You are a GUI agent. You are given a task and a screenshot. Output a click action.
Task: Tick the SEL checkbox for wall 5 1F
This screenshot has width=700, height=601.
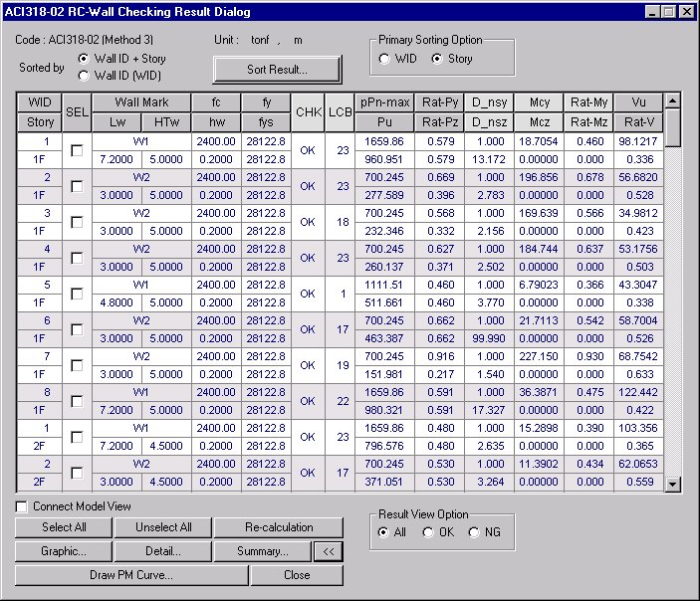(x=77, y=294)
